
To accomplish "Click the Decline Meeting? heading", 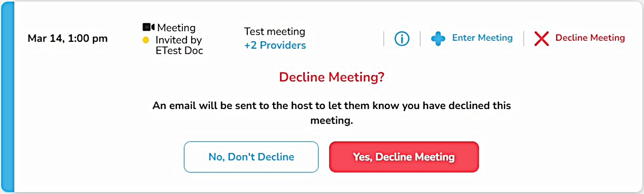I will [x=332, y=77].
